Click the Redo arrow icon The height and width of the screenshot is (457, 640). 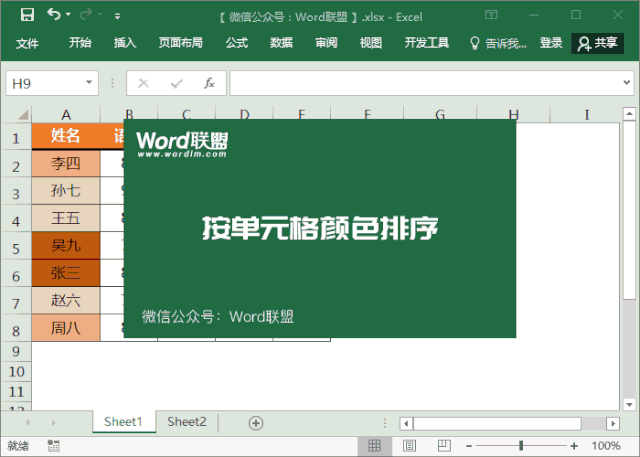86,15
